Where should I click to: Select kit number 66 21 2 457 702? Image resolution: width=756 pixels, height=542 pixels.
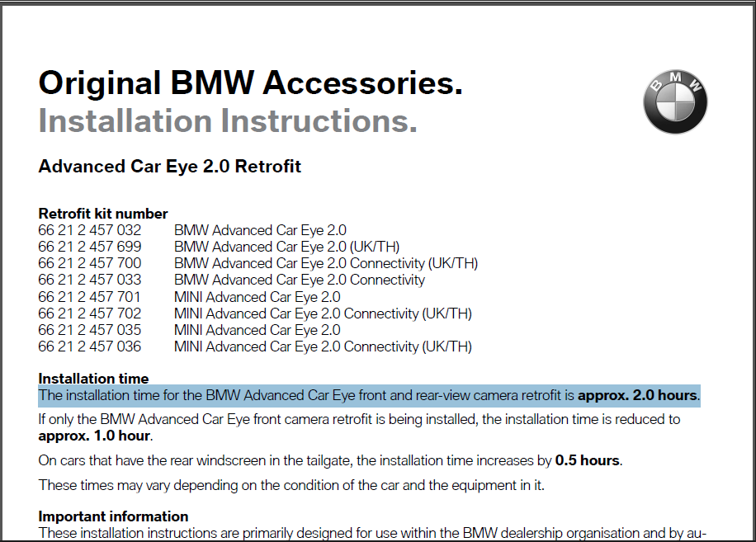90,313
